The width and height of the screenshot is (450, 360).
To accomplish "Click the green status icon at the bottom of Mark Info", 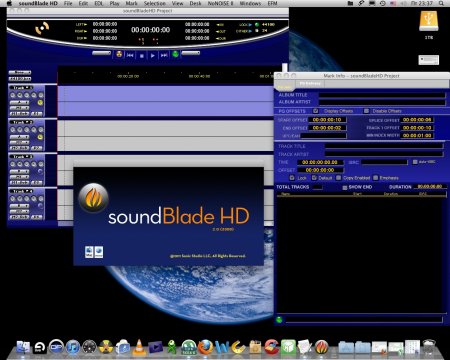I will click(x=279, y=320).
